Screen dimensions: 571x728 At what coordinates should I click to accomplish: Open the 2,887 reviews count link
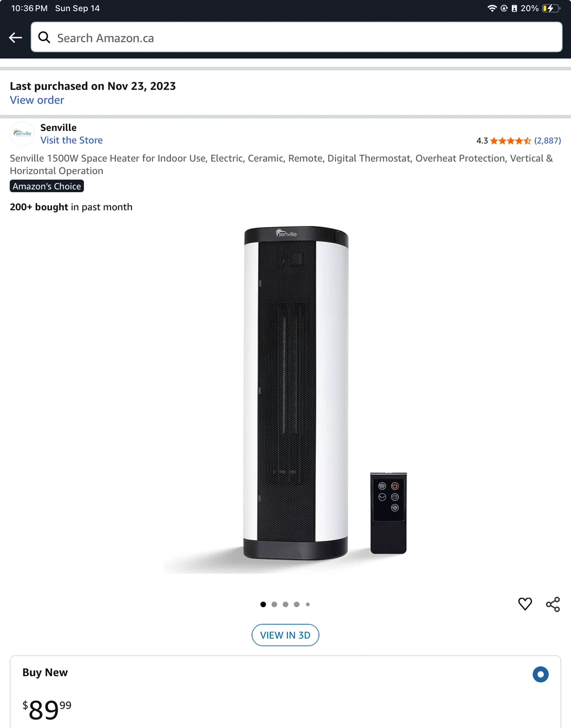[548, 141]
